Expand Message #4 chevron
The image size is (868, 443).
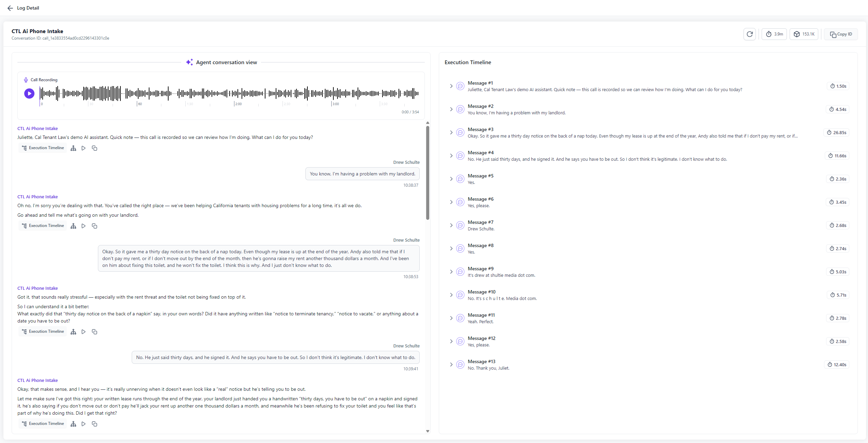click(451, 156)
